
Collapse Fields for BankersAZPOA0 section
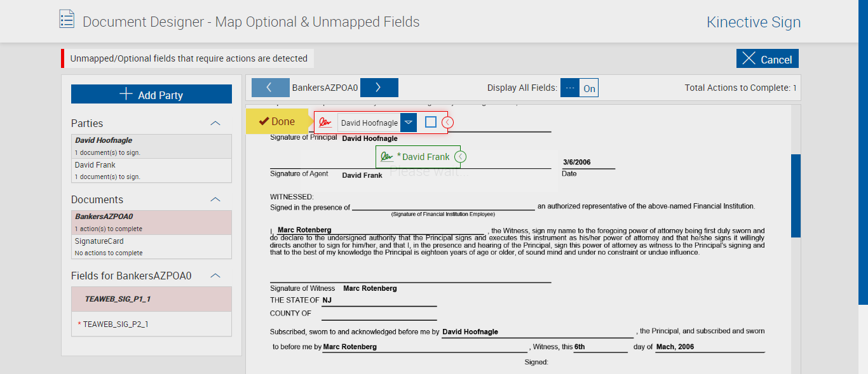click(215, 276)
